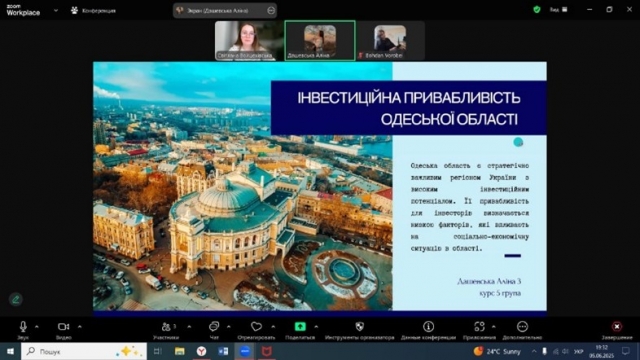Click the red End meeting button

click(x=617, y=327)
